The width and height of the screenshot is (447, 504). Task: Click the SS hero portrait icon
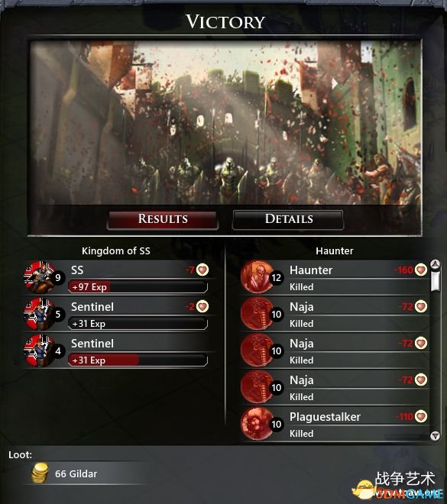(x=40, y=277)
